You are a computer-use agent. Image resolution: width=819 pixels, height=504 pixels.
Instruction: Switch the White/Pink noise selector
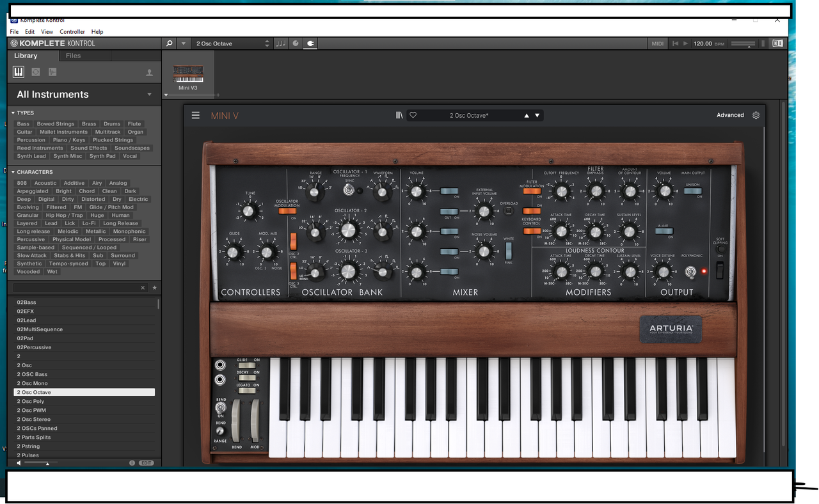[x=509, y=249]
